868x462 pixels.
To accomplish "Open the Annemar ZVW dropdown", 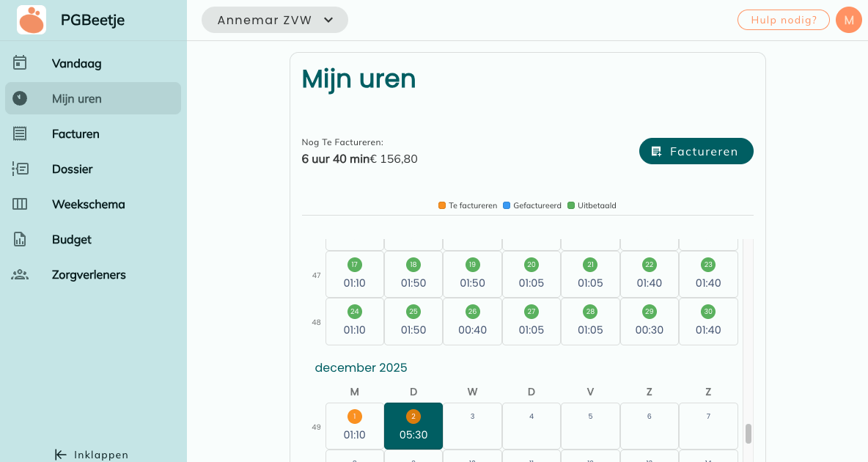I will tap(274, 20).
